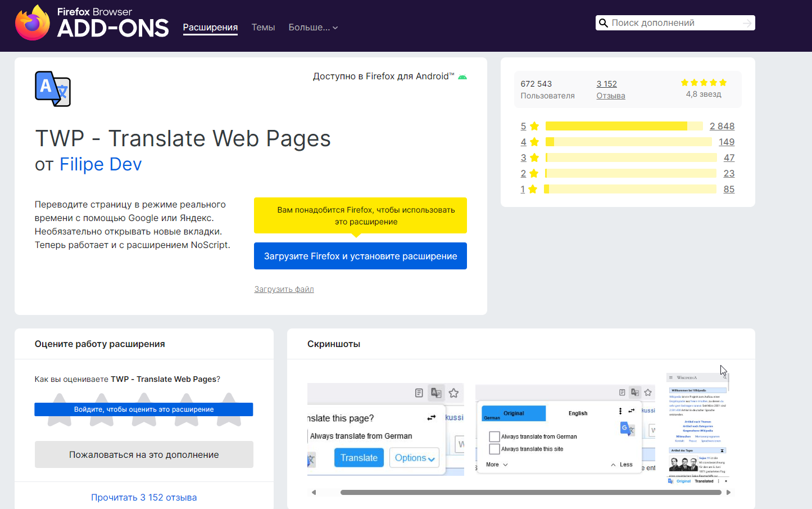
Task: Select the fourth rating star
Action: [x=186, y=409]
